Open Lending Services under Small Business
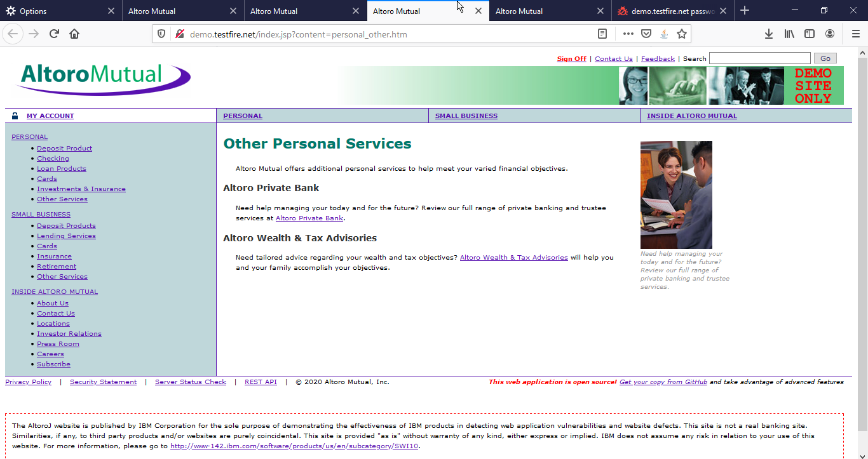868x459 pixels. click(66, 236)
